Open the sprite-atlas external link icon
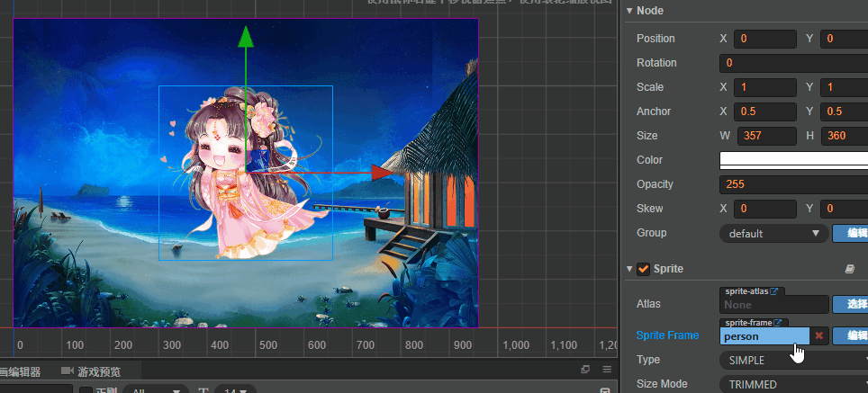Viewport: 868px width, 393px height. click(x=773, y=291)
